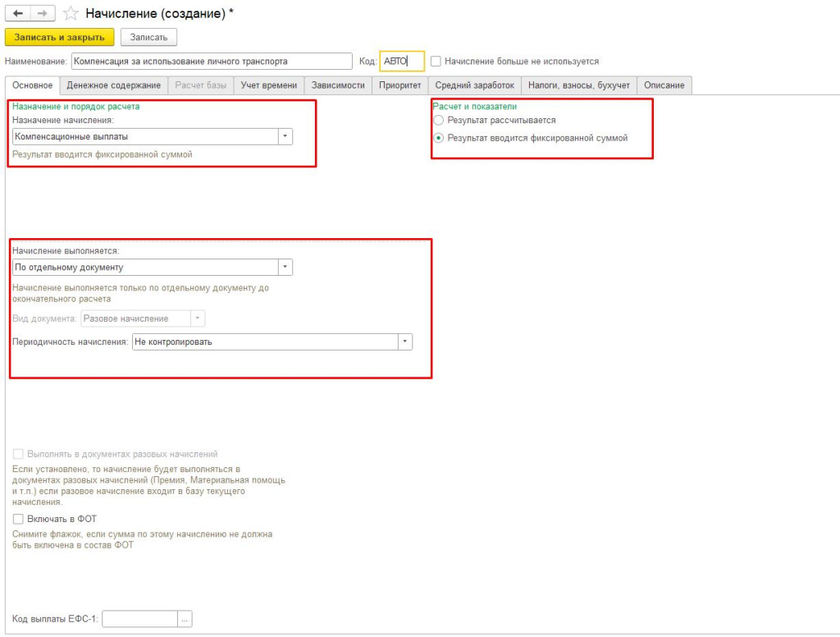This screenshot has width=840, height=637.
Task: Click the 'Записать и закрыть' button
Action: coord(59,37)
